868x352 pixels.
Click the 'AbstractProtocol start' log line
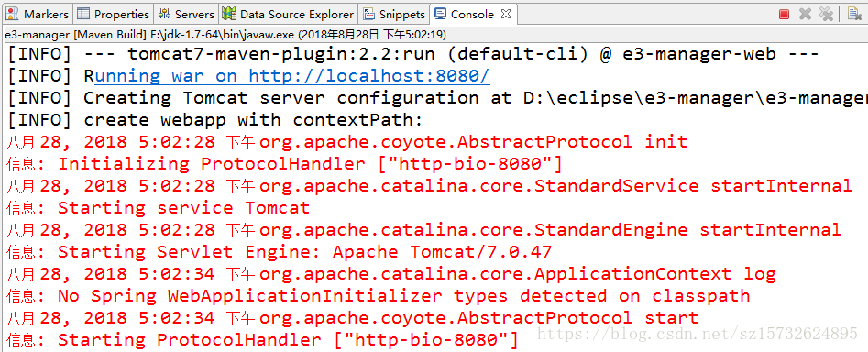[x=353, y=318]
